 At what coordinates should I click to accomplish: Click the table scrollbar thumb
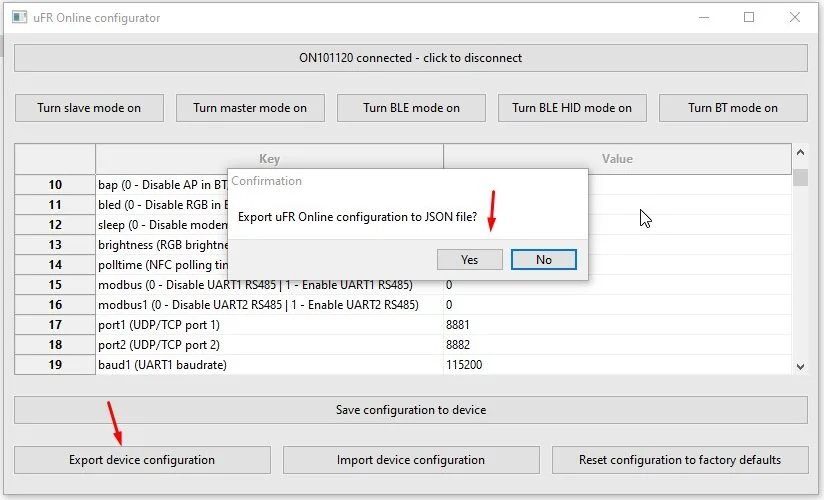point(800,177)
